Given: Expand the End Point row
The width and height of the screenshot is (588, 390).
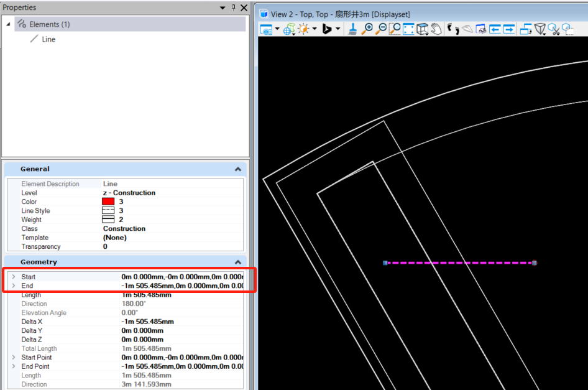Looking at the screenshot, I should coord(13,366).
